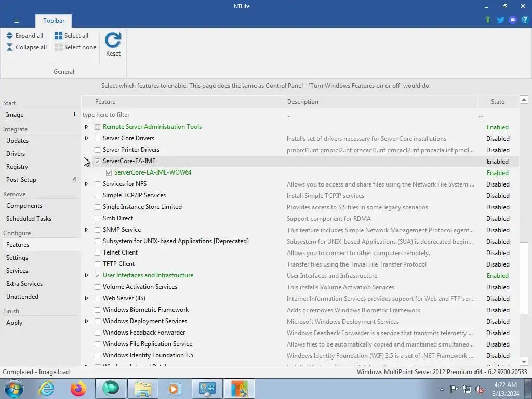Expand the SNMP Service node
The image size is (532, 399).
click(87, 230)
